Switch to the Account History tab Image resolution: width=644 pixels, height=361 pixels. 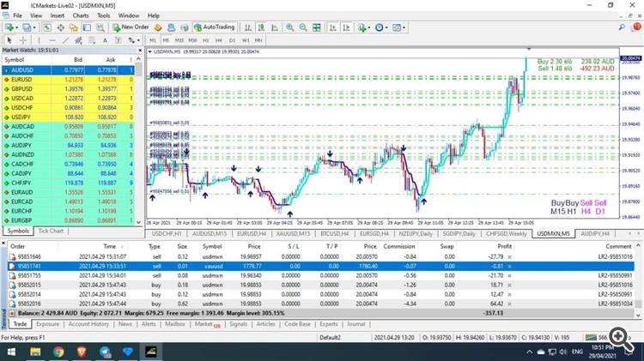[88, 324]
